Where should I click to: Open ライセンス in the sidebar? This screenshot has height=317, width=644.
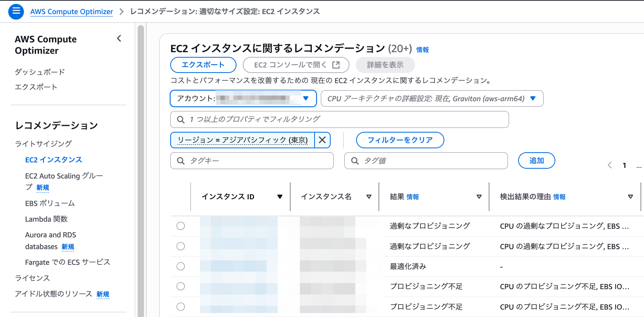[32, 278]
